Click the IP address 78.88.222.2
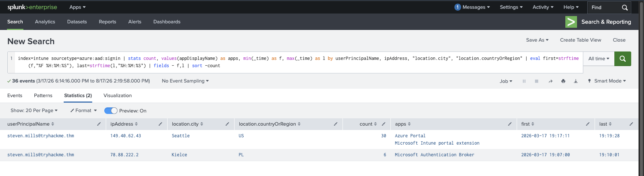Viewport: 644px width, 176px height. 124,155
